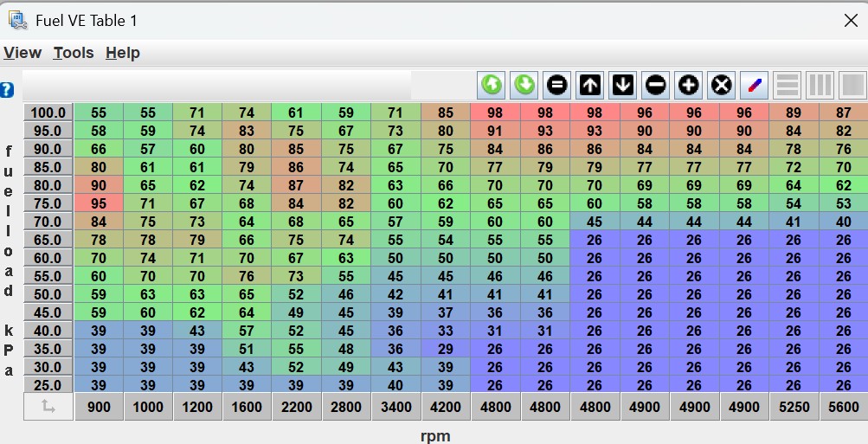Image resolution: width=868 pixels, height=444 pixels.
Task: Open the Tools menu
Action: (x=74, y=53)
